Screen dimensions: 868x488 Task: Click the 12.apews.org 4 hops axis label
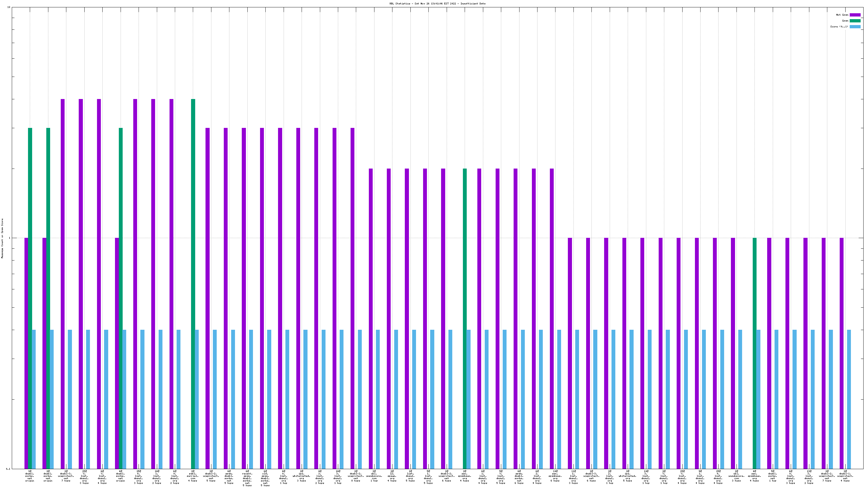pyautogui.click(x=392, y=476)
